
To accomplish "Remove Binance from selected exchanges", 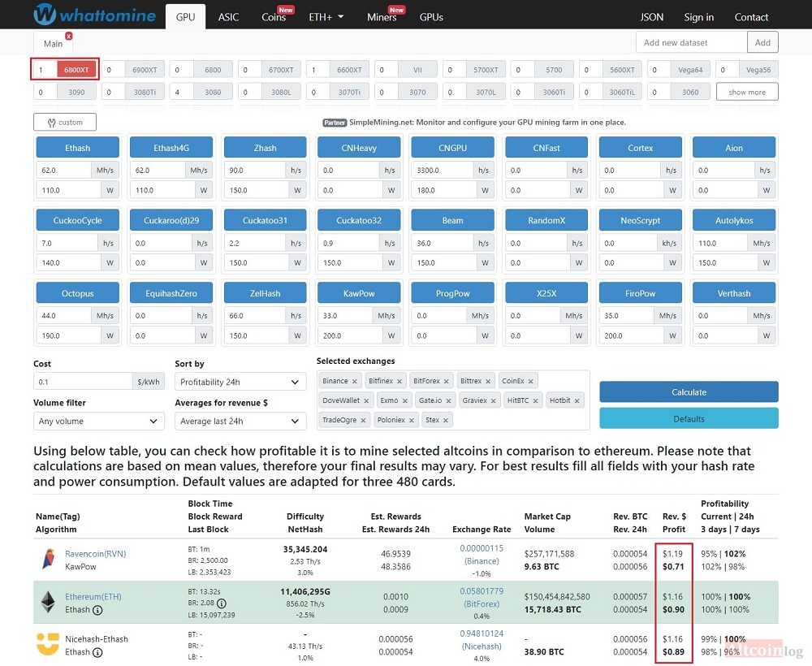I will click(x=355, y=381).
